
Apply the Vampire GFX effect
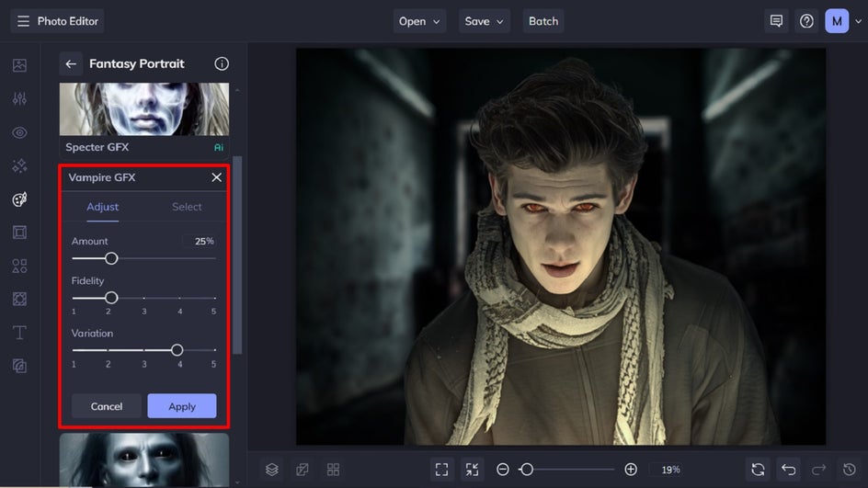181,406
